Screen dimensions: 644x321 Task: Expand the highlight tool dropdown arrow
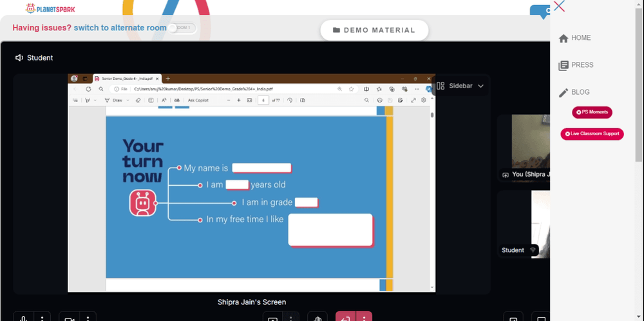coord(95,101)
